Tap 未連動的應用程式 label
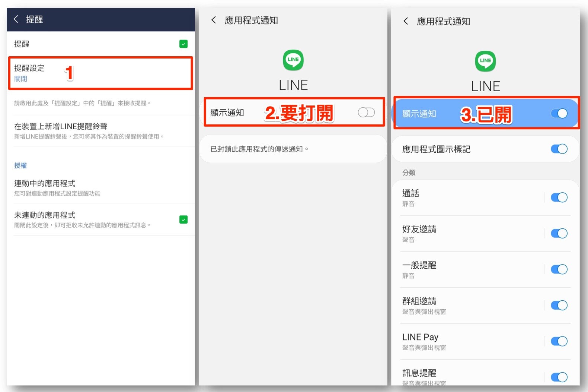The image size is (588, 392). (x=45, y=215)
